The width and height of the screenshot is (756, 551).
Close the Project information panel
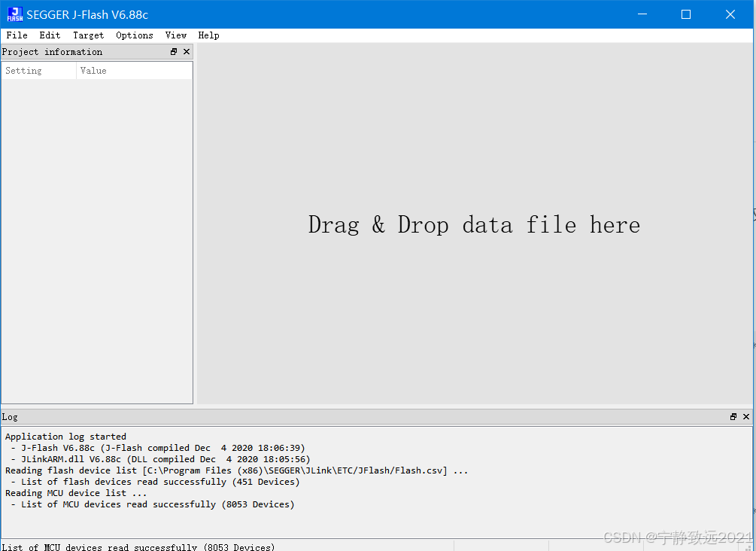pyautogui.click(x=187, y=52)
